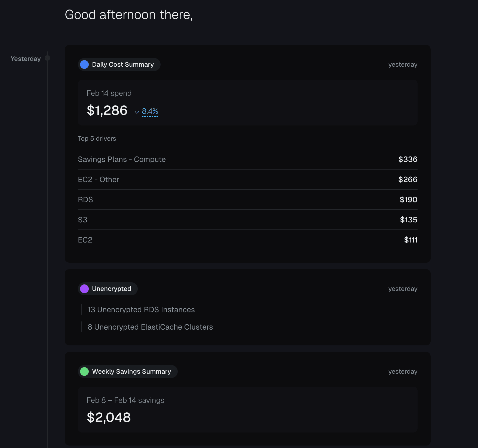Click the purple dot beside Unencrypted
The image size is (478, 448).
(x=84, y=289)
